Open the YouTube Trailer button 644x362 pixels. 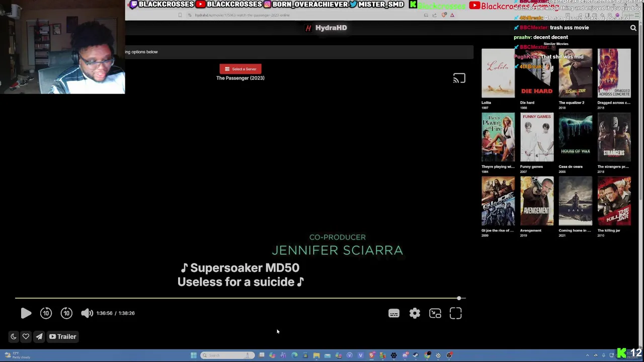click(62, 337)
